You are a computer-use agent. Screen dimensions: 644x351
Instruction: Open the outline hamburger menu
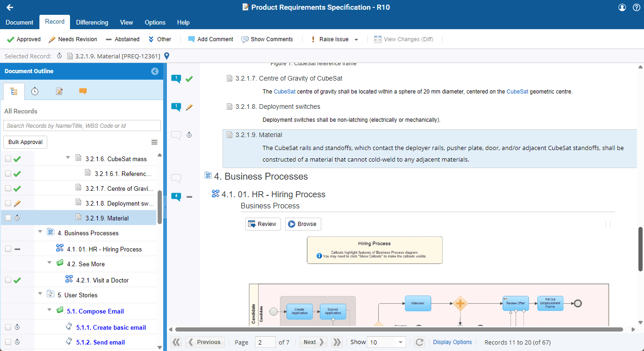coord(154,142)
